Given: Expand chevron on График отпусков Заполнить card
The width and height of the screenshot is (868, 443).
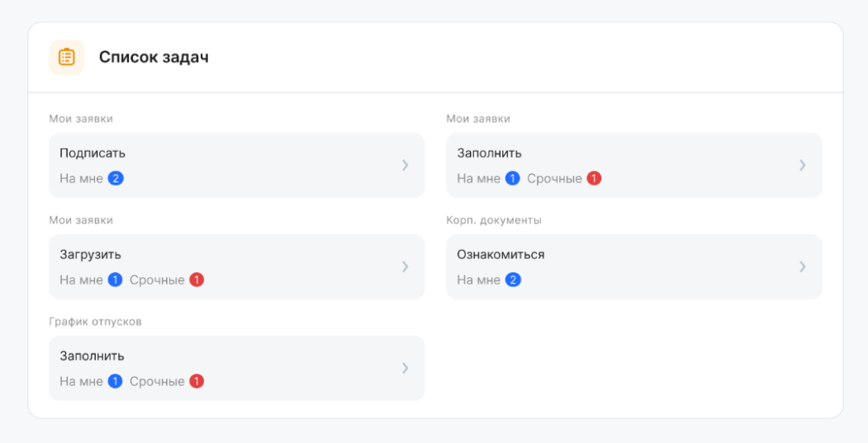Looking at the screenshot, I should (405, 368).
